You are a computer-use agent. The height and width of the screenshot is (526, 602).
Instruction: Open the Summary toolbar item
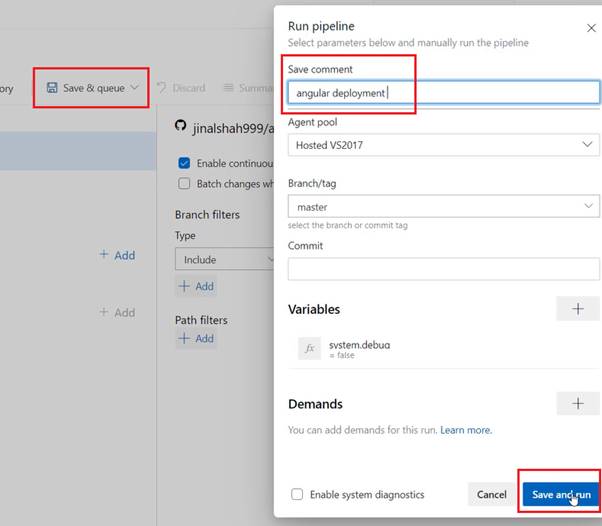pyautogui.click(x=248, y=88)
